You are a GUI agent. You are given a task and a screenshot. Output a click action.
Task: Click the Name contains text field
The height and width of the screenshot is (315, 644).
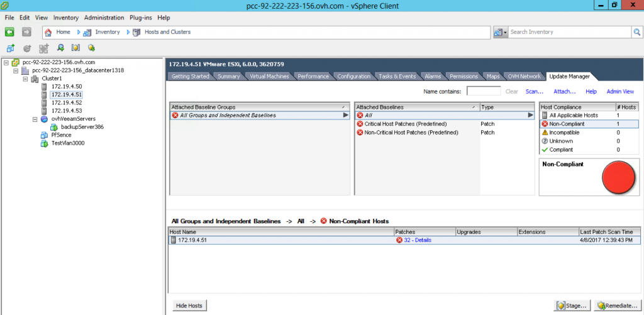(484, 91)
